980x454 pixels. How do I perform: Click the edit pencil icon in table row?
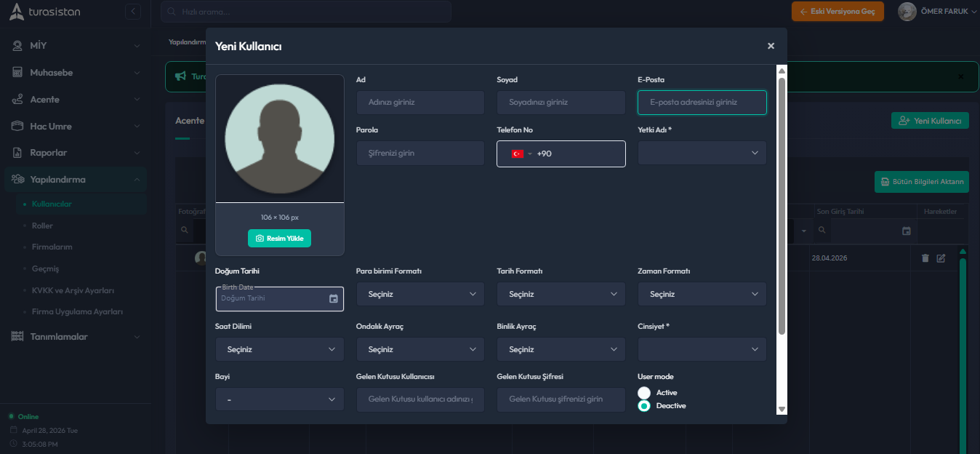(x=941, y=258)
